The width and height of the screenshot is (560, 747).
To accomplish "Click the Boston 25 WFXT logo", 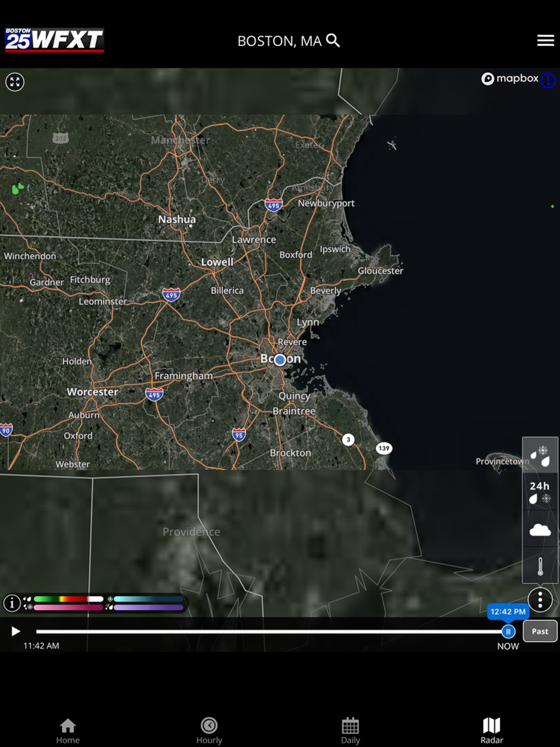I will click(x=54, y=40).
